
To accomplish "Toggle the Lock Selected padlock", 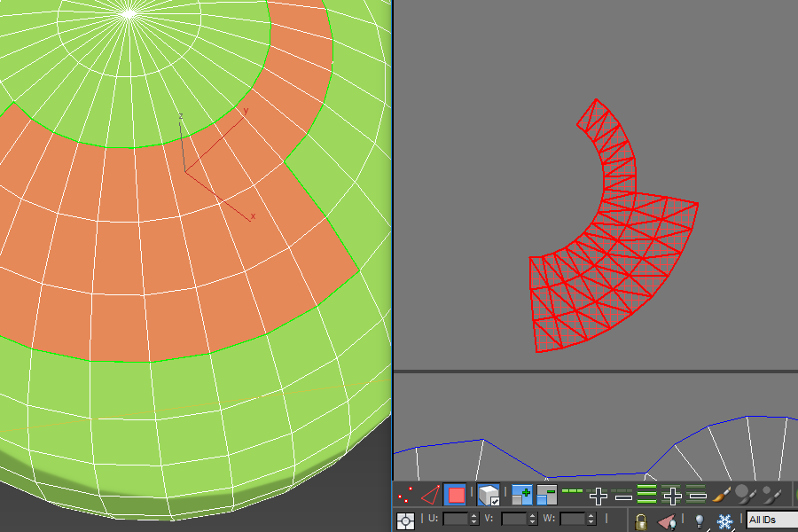I will point(641,522).
